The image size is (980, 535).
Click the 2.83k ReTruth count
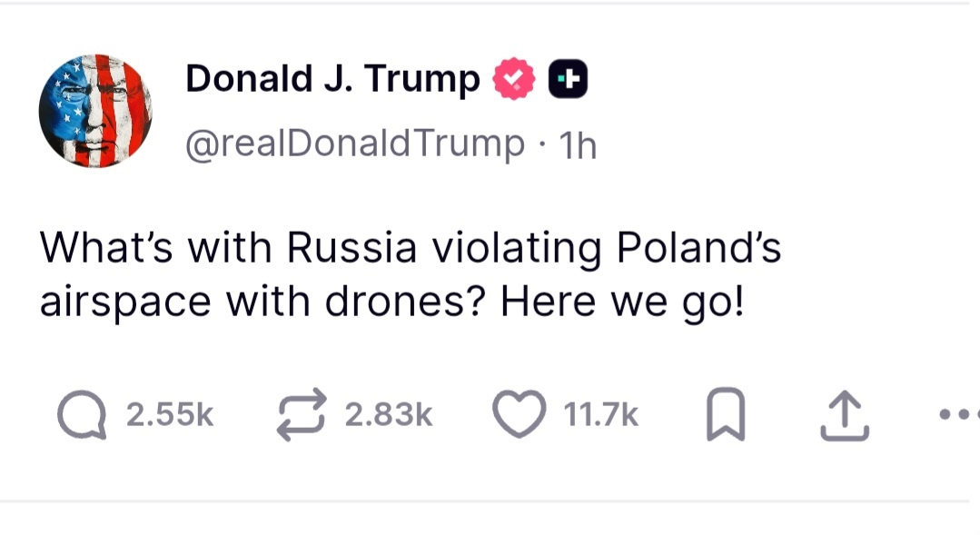(x=389, y=414)
